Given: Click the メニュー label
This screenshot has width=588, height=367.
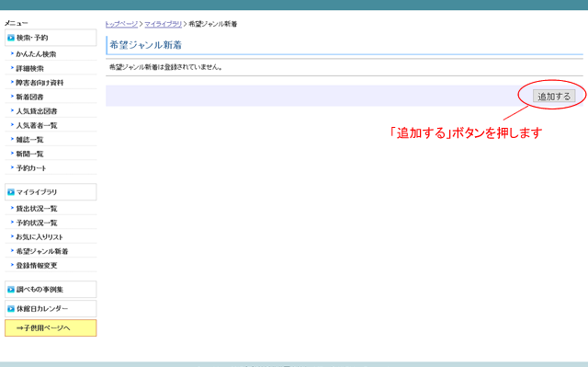Looking at the screenshot, I should click(x=17, y=23).
